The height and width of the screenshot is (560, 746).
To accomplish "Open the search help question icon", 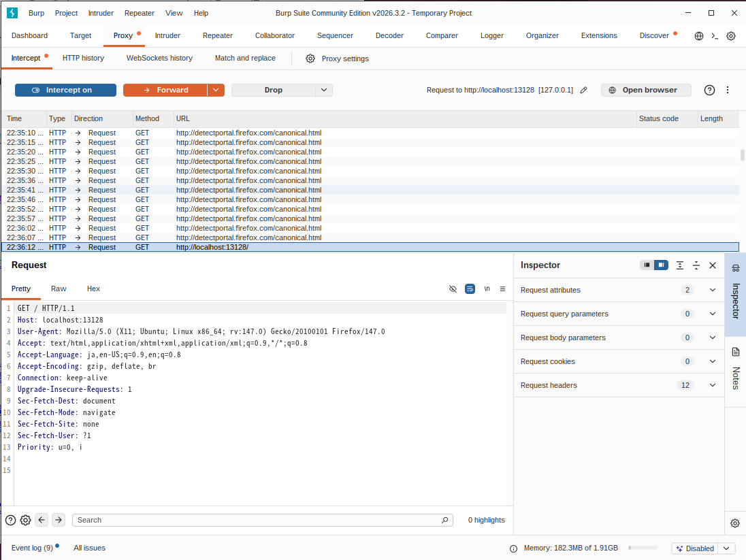I will 10,520.
